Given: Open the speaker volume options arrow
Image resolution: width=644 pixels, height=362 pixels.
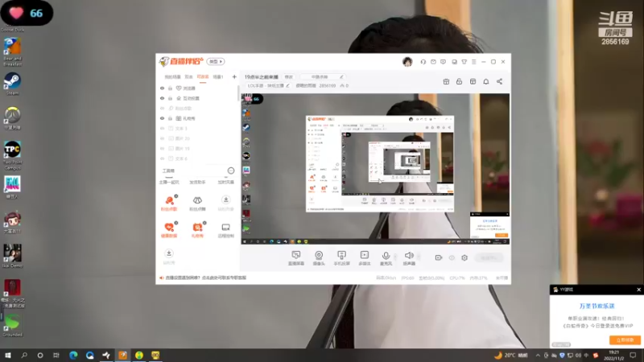Looking at the screenshot, I should coord(419,257).
